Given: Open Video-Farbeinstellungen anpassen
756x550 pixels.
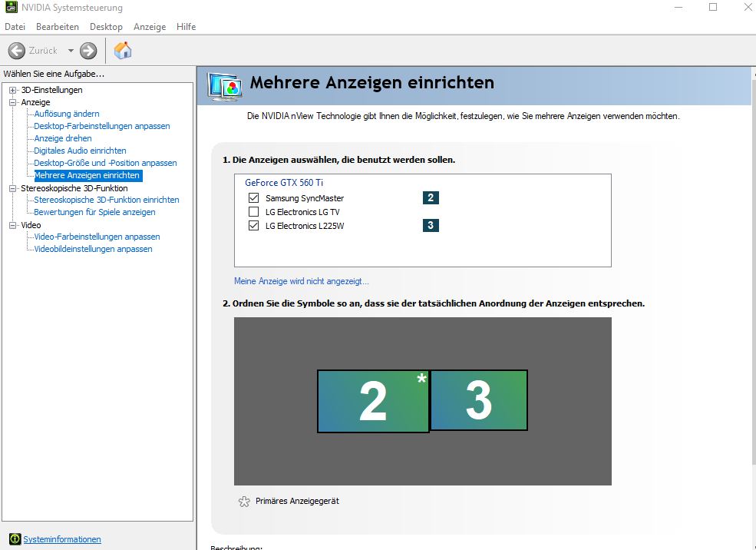Looking at the screenshot, I should tap(97, 237).
